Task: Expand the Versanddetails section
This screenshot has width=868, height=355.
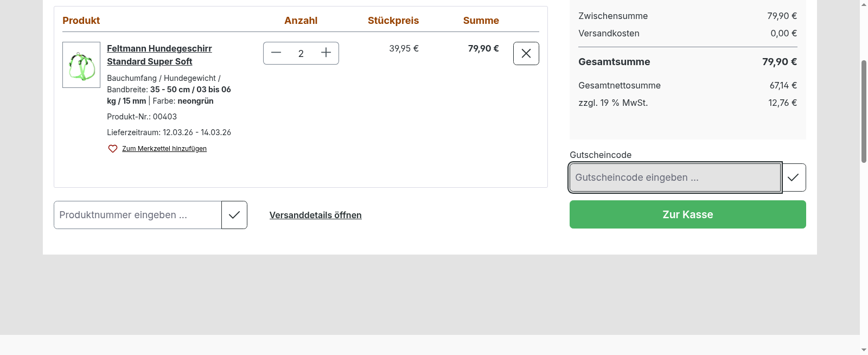Action: coord(315,215)
